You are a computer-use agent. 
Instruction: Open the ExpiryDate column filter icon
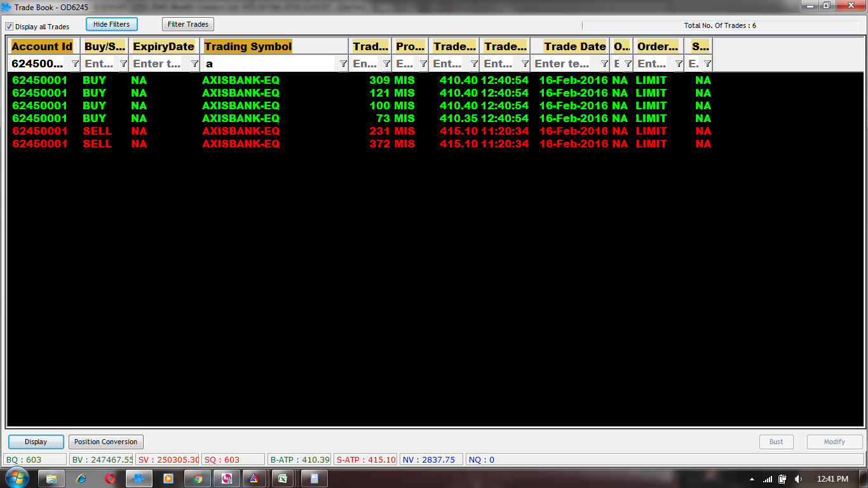click(194, 64)
